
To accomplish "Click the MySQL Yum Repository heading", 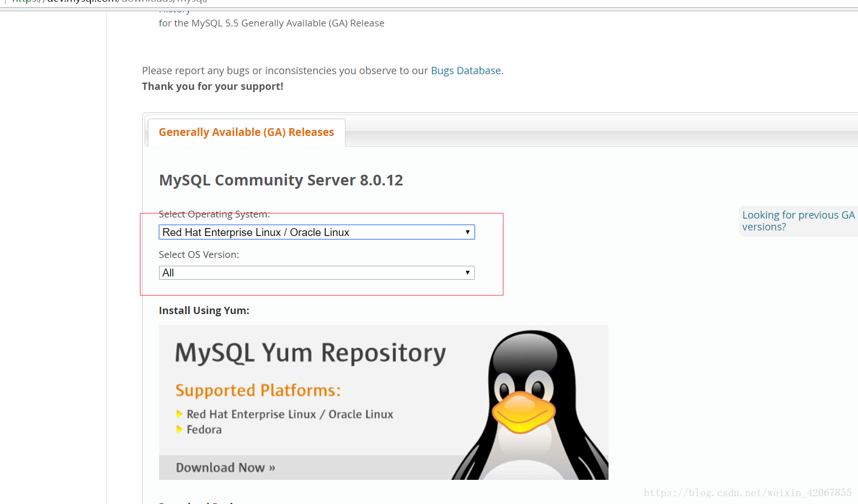I will tap(310, 353).
